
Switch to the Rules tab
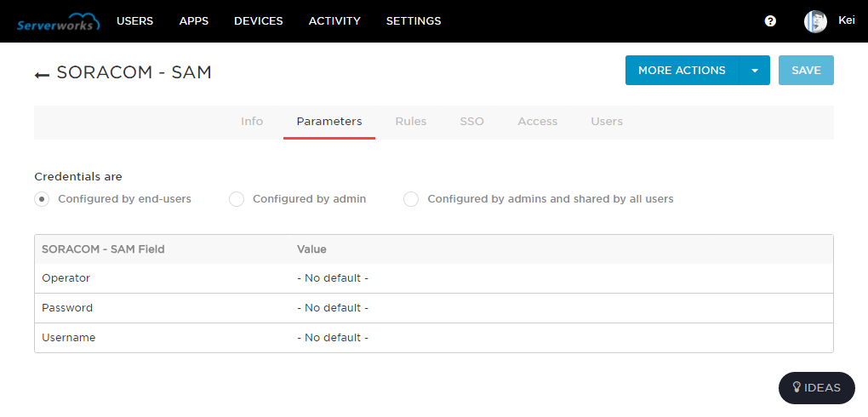411,122
